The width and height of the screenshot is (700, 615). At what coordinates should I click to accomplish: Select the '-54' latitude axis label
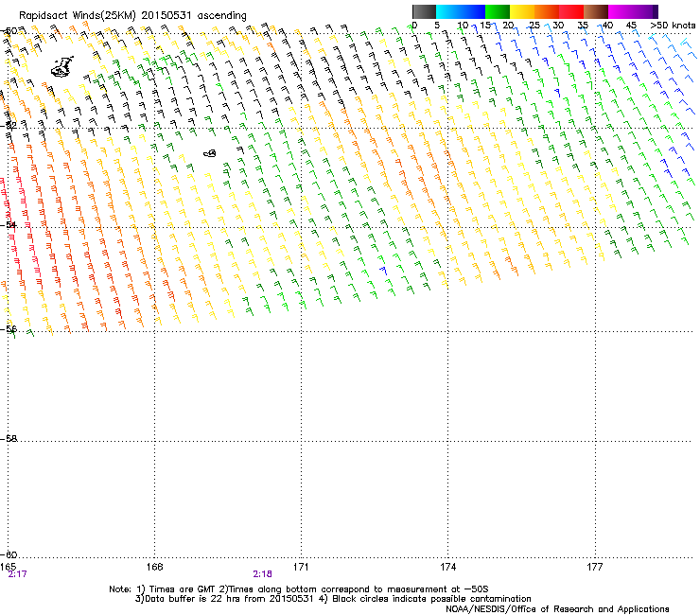pos(9,224)
